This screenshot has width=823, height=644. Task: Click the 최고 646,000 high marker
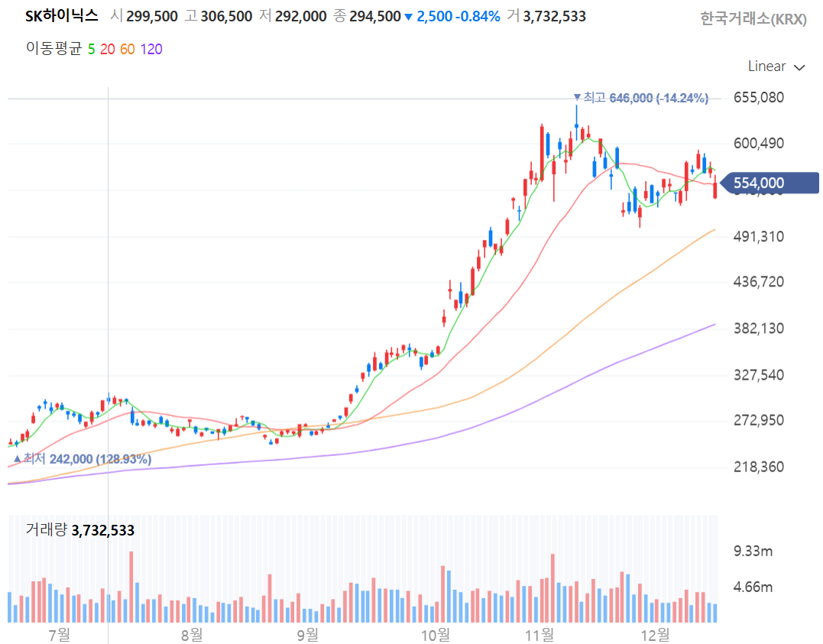tap(641, 98)
